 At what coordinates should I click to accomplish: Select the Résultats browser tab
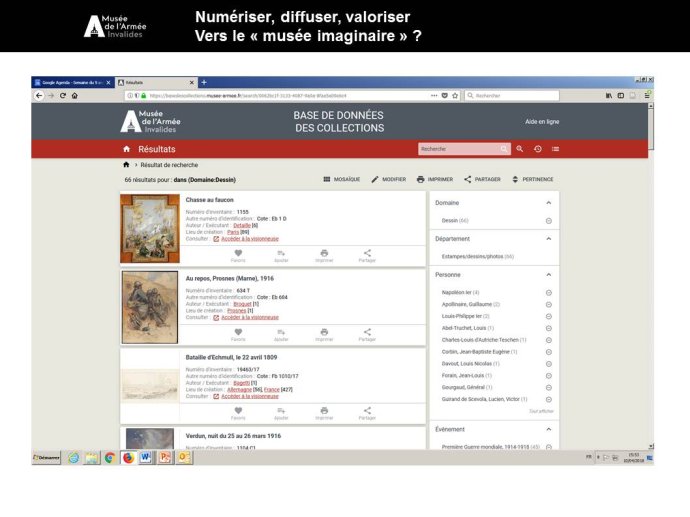point(155,82)
